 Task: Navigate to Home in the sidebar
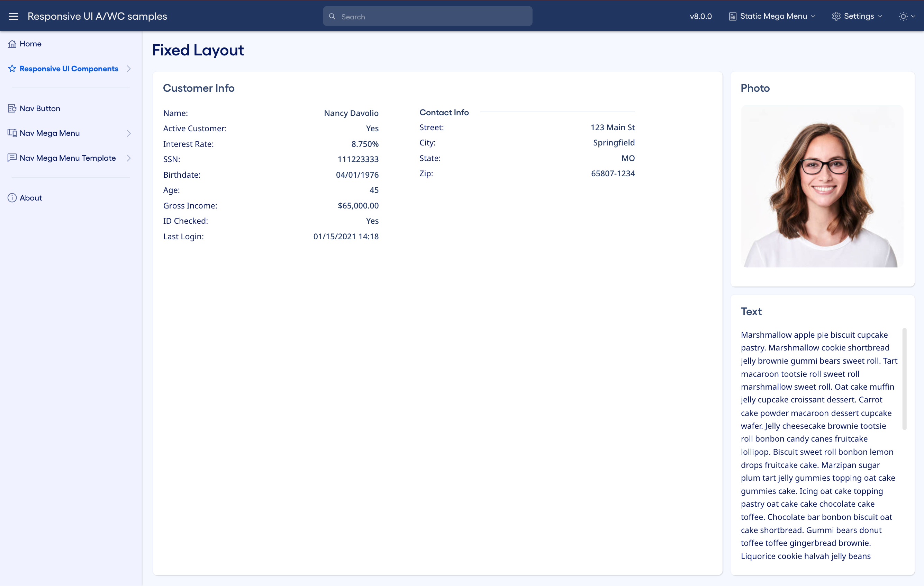click(x=30, y=43)
